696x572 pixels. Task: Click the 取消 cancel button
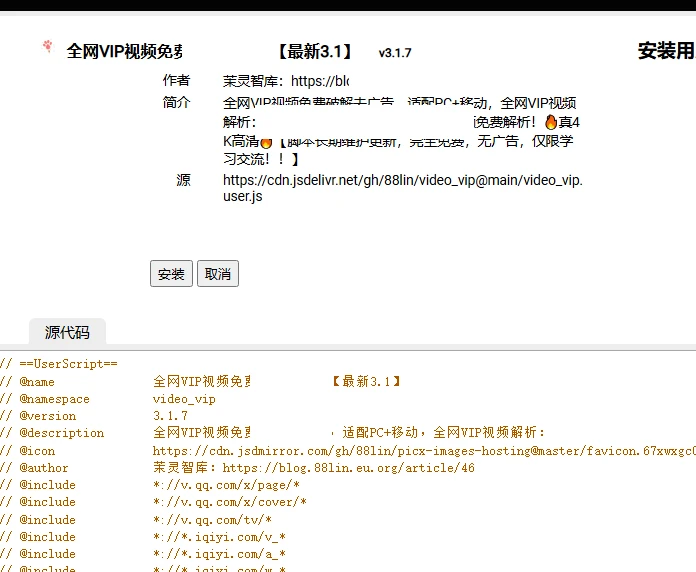218,273
